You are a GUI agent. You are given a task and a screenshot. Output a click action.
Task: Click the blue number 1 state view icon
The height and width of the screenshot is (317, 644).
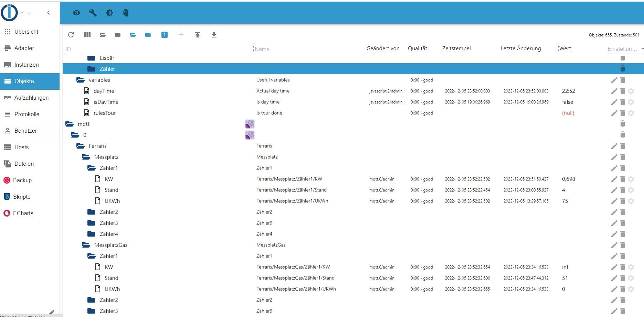165,35
